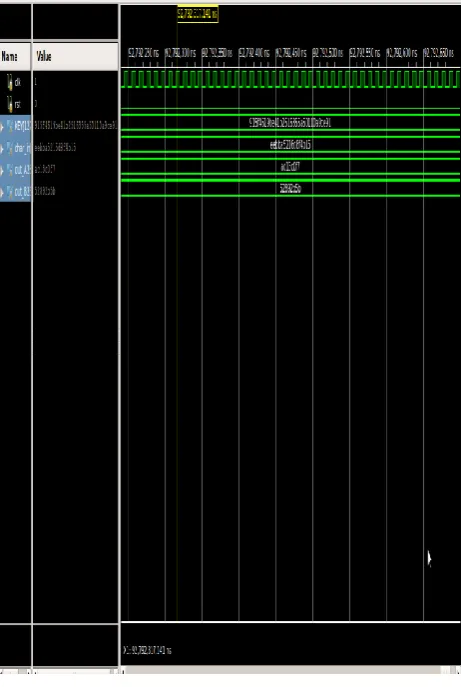Click the 600 ns ruler tick label
Image resolution: width=461 pixels, height=687 pixels.
pyautogui.click(x=402, y=53)
